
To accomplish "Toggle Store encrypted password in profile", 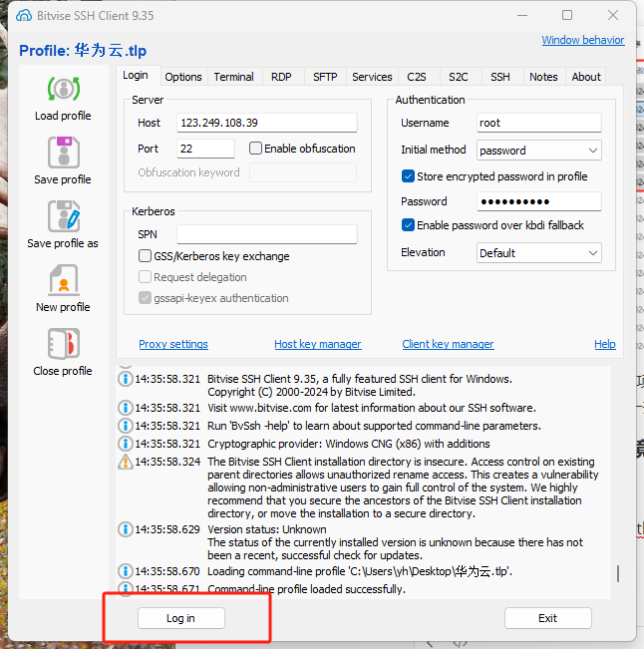I will click(x=408, y=176).
